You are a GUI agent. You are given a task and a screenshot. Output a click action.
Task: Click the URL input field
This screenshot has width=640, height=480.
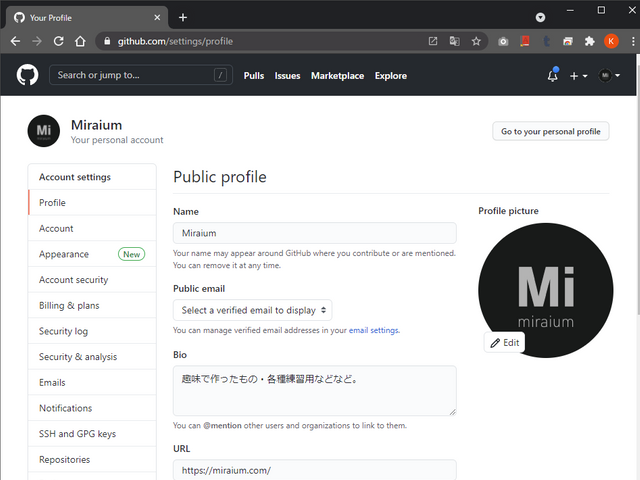pos(315,470)
